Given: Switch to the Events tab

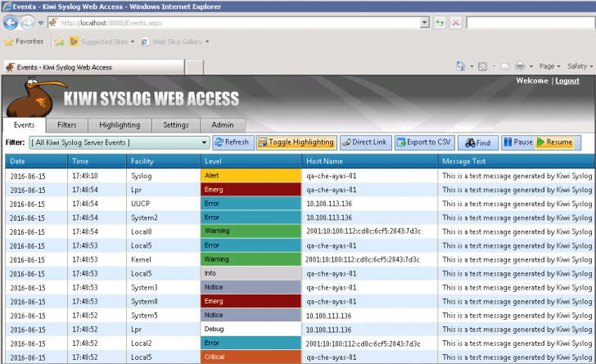Looking at the screenshot, I should [x=25, y=125].
